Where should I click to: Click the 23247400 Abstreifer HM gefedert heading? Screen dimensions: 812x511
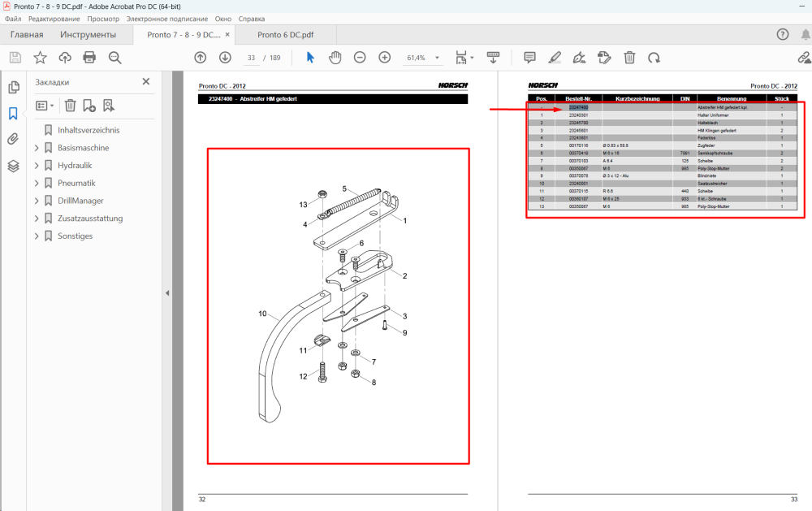tap(253, 98)
